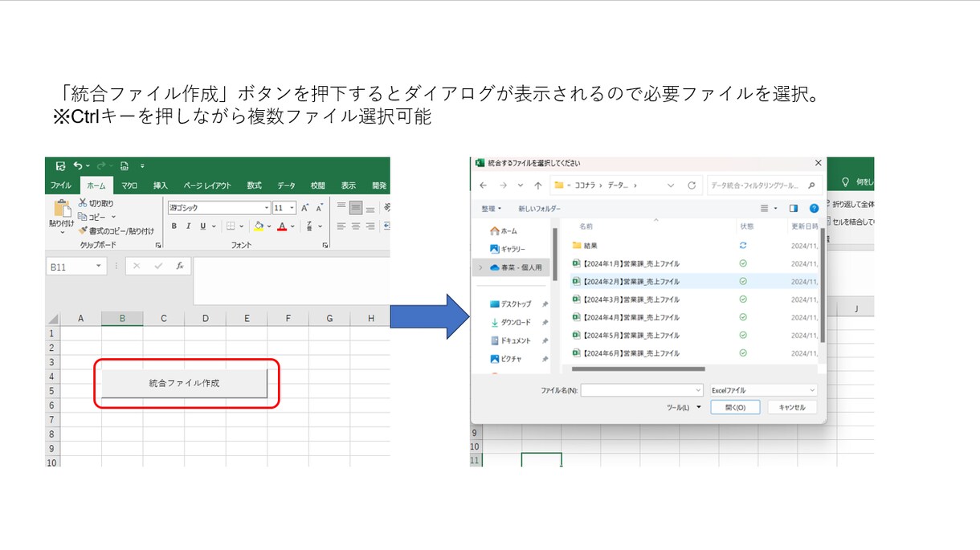The image size is (980, 550).
Task: Click 新しいフォルダー in the dialog
Action: [540, 209]
